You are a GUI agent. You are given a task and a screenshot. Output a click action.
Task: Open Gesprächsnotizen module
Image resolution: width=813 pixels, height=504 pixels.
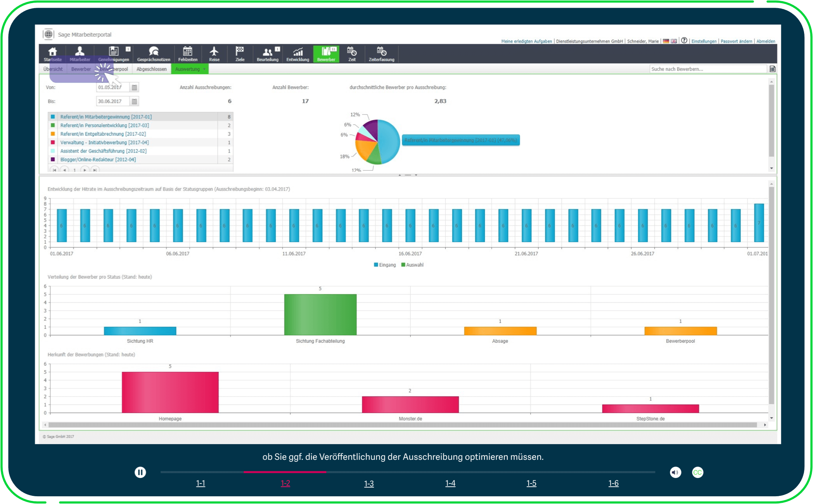(x=154, y=54)
